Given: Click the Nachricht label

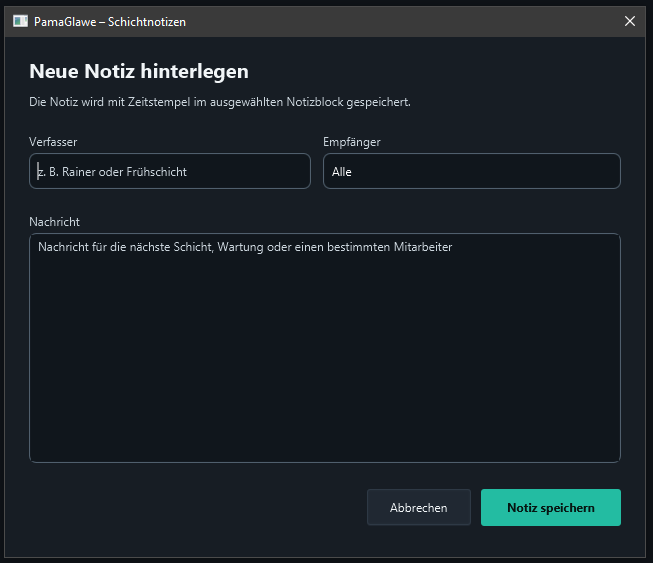Looking at the screenshot, I should (54, 222).
